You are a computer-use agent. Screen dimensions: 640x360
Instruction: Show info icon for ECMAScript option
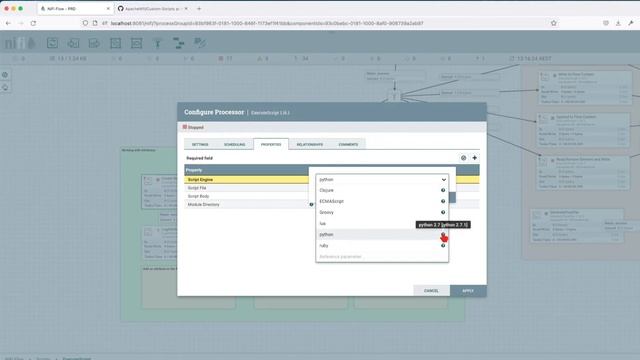coord(443,201)
